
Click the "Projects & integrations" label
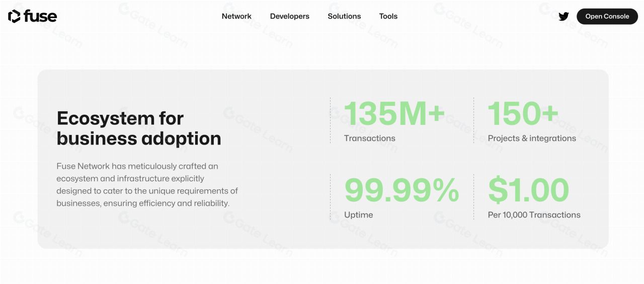(x=532, y=138)
